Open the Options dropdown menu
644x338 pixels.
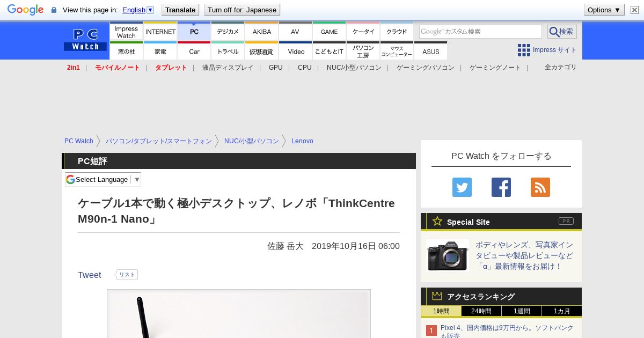point(604,10)
